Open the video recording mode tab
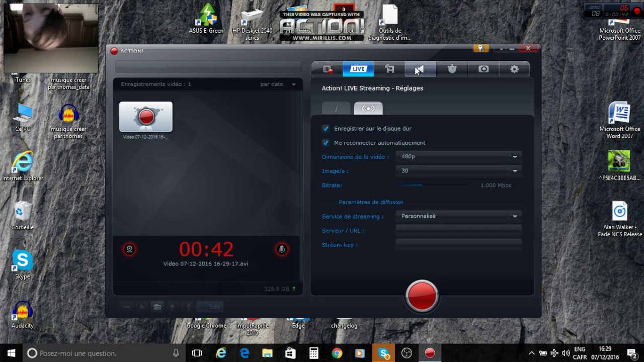 click(x=328, y=69)
